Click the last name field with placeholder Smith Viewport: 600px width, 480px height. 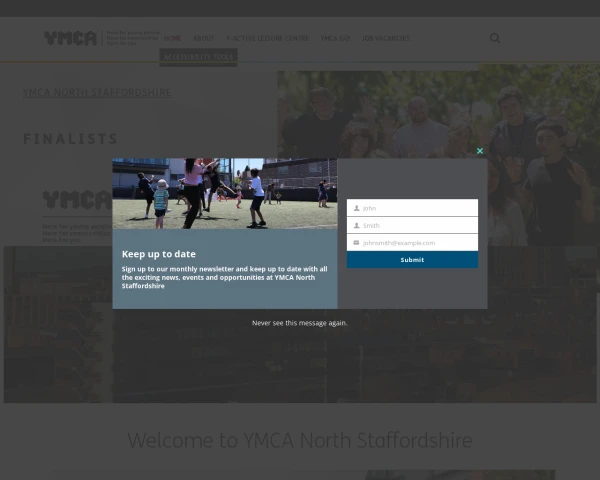click(x=412, y=225)
